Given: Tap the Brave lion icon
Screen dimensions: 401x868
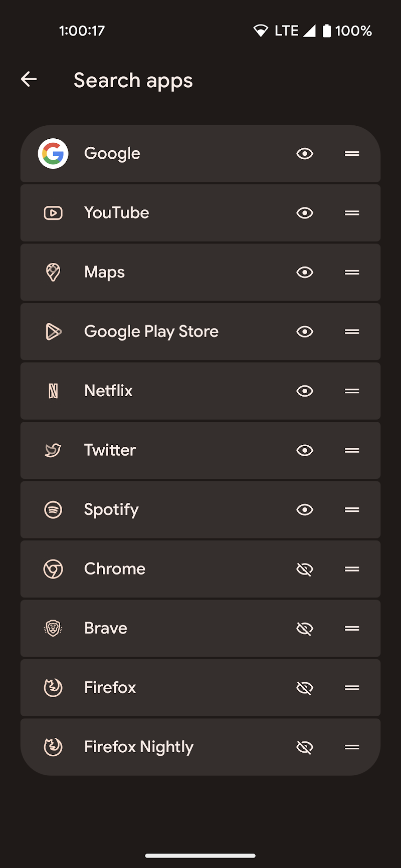Looking at the screenshot, I should point(53,628).
